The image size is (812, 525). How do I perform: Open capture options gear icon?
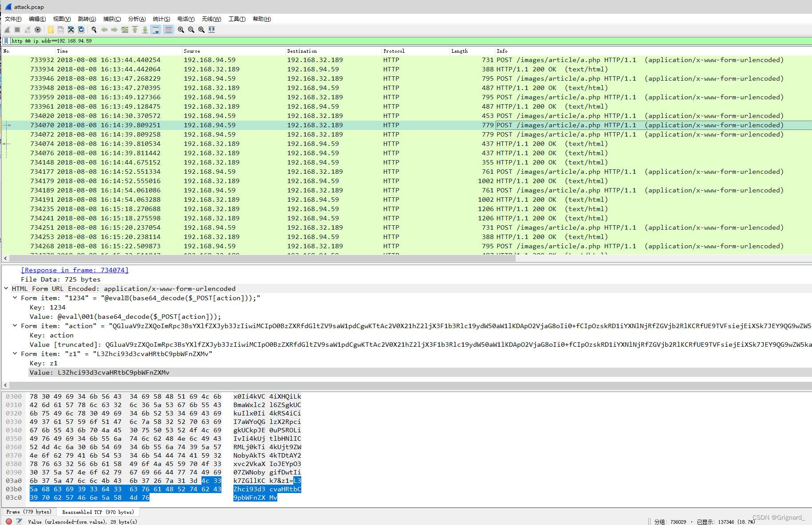(x=38, y=30)
